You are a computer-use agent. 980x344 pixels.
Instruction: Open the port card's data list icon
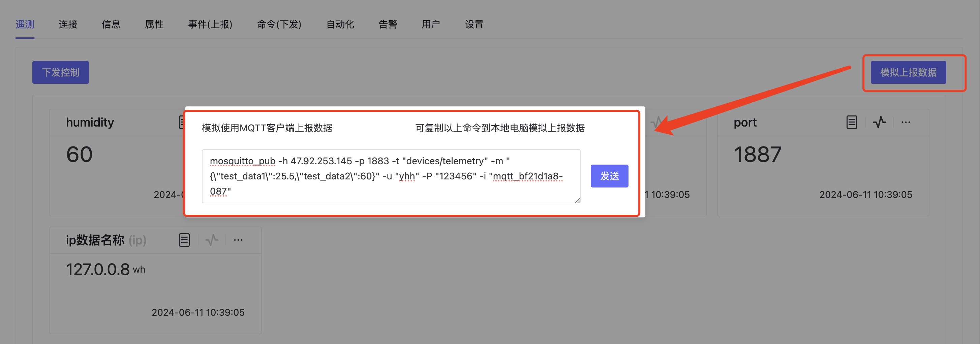coord(851,123)
